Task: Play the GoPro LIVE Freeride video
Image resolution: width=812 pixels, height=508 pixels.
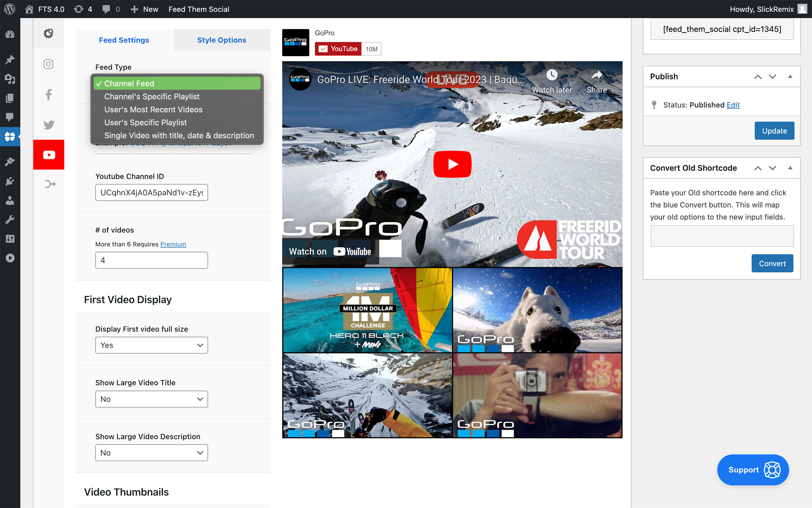Action: coord(452,164)
